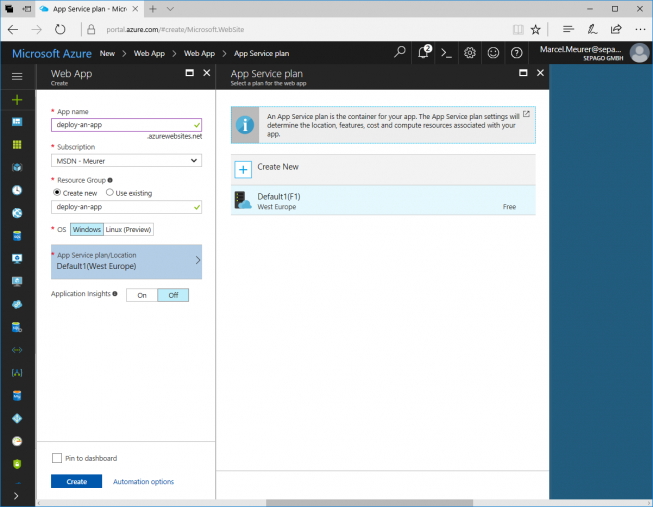Open browser Share icon
The height and width of the screenshot is (507, 653).
tap(616, 29)
